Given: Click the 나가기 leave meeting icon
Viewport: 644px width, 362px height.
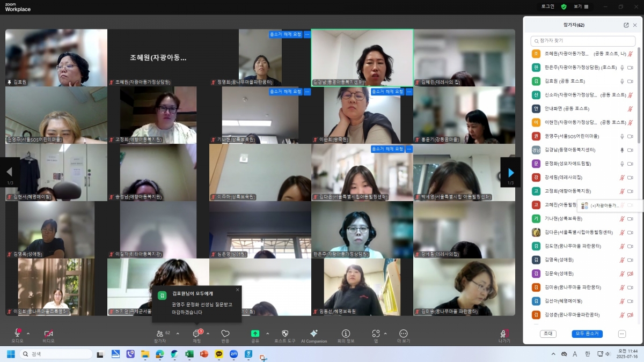Looking at the screenshot, I should [504, 334].
